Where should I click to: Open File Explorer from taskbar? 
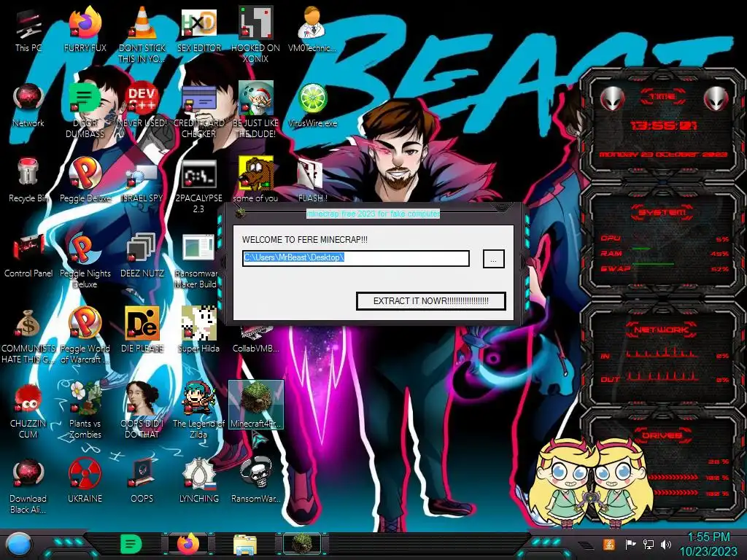[x=245, y=544]
